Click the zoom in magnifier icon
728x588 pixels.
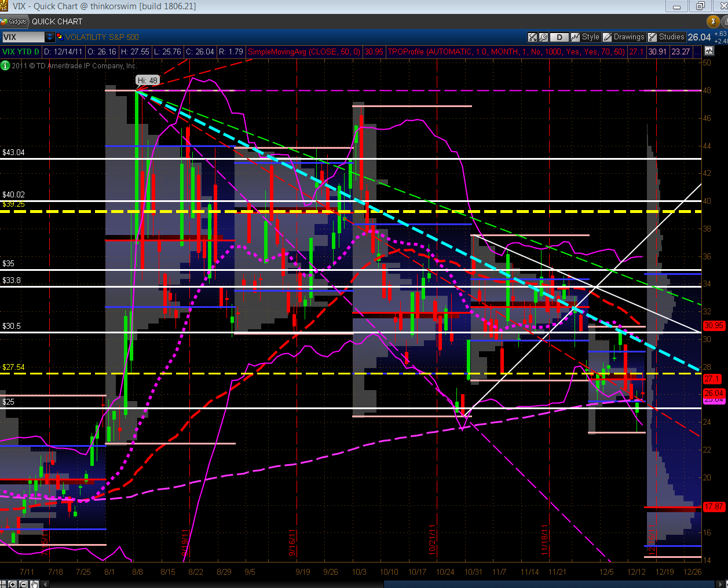[x=13, y=584]
